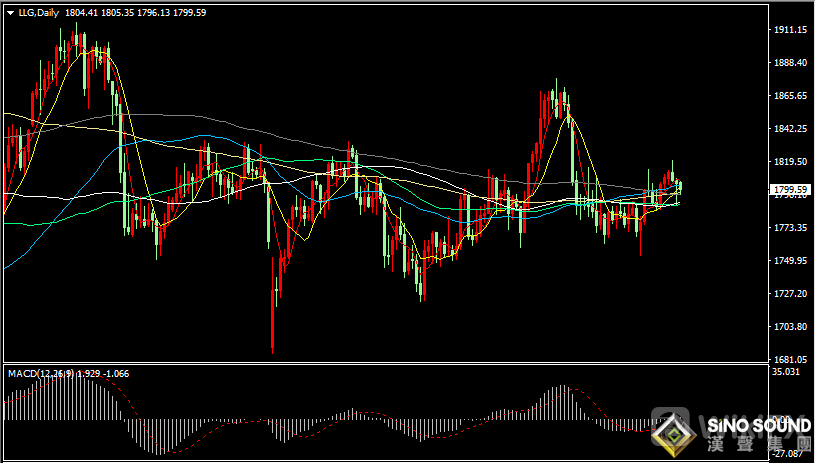Image resolution: width=816 pixels, height=463 pixels.
Task: Click the 1727.20 price axis label
Action: pos(790,293)
